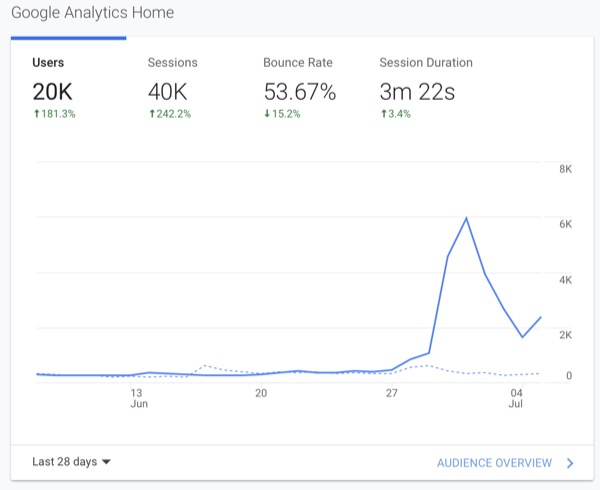Viewport: 600px width, 490px height.
Task: Click the 20 date axis label
Action: pos(261,393)
